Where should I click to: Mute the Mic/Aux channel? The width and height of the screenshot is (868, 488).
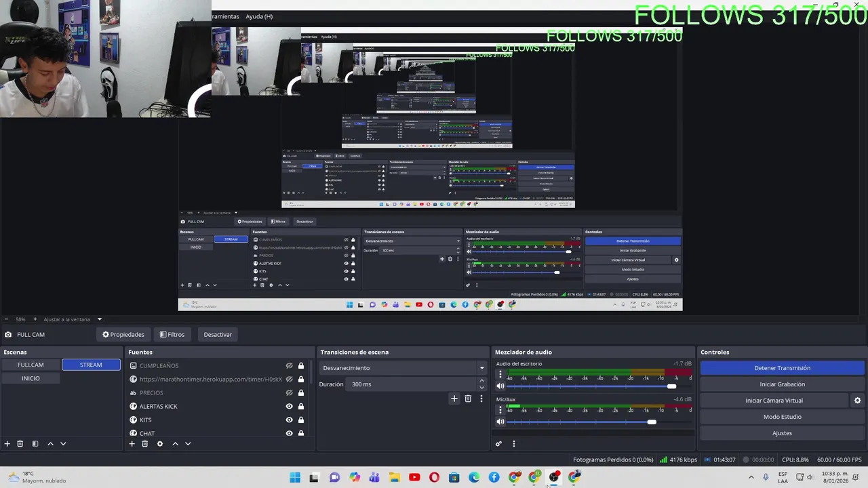point(500,422)
